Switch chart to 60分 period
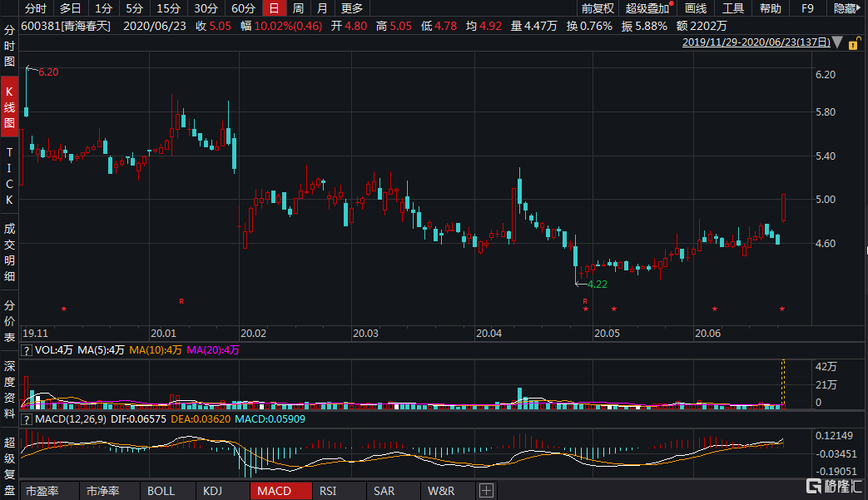The width and height of the screenshot is (868, 500). click(x=243, y=8)
